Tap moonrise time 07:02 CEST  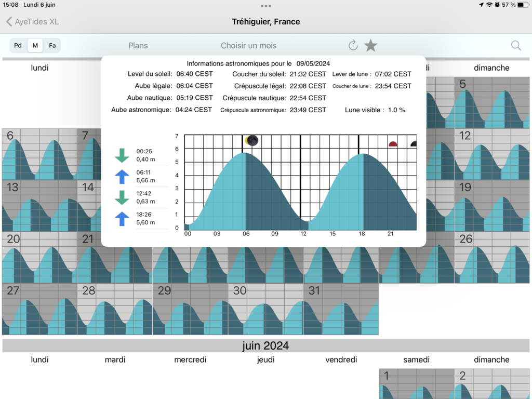pyautogui.click(x=393, y=74)
